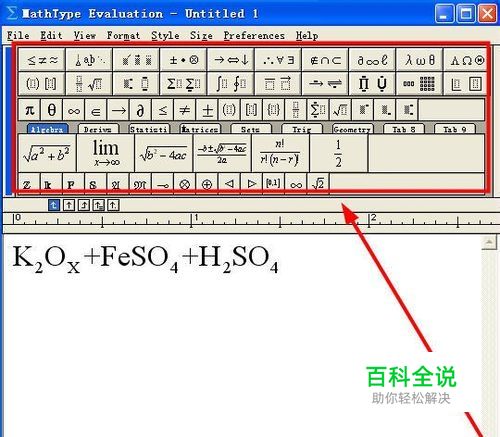
Task: Insert parentheses template from small bar
Action: [x=229, y=110]
